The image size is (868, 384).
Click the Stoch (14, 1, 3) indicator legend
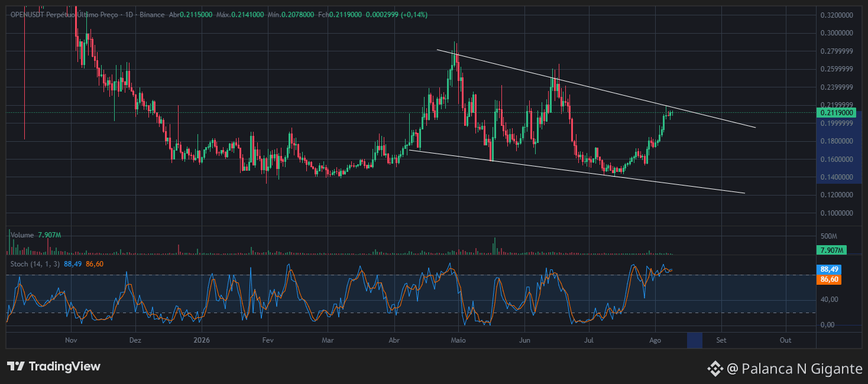pyautogui.click(x=35, y=263)
